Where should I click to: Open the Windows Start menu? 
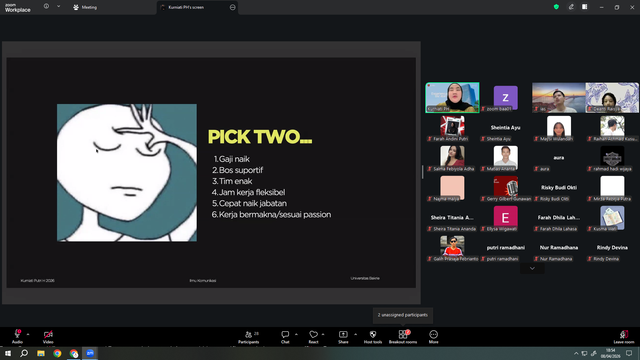[x=8, y=353]
